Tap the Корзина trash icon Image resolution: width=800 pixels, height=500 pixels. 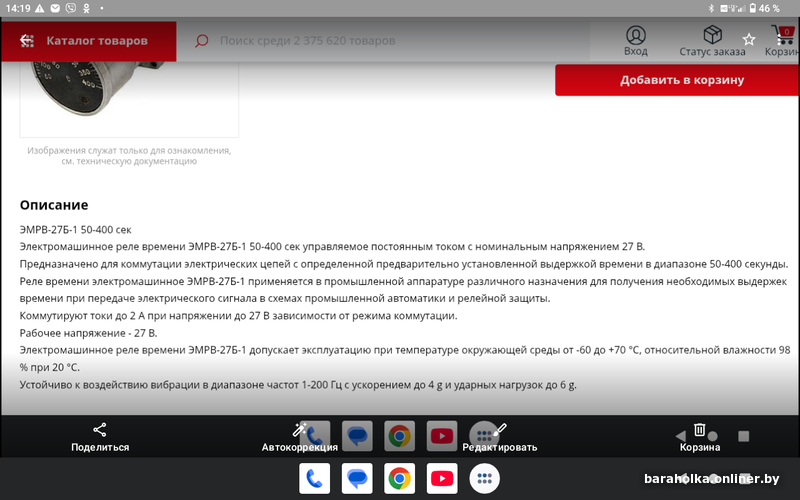point(699,430)
